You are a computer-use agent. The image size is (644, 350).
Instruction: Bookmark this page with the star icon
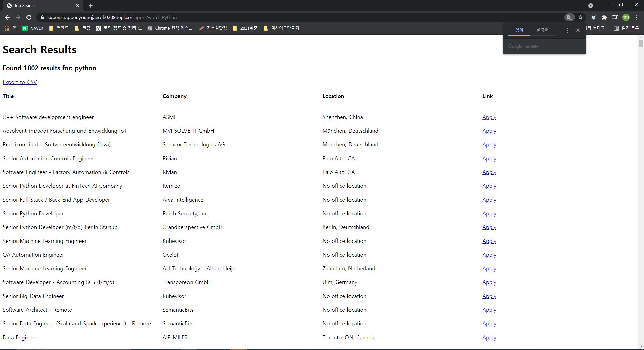pos(580,17)
